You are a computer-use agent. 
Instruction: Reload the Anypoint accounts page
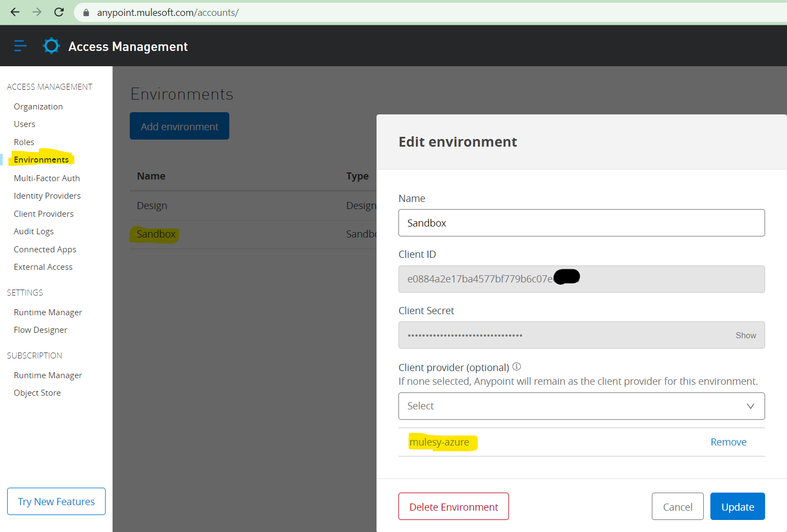(59, 12)
